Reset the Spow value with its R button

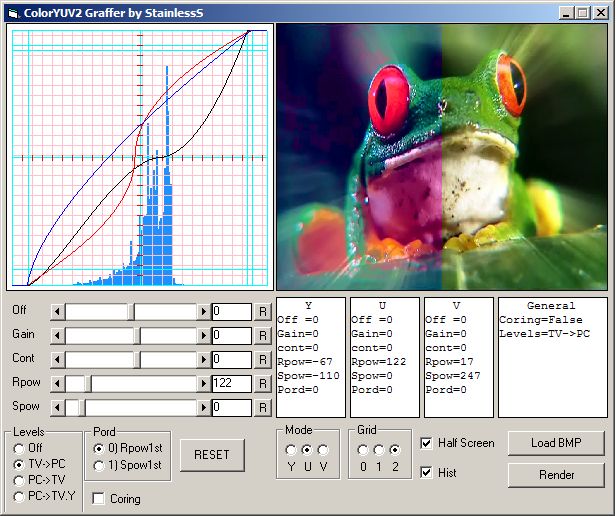[x=262, y=408]
